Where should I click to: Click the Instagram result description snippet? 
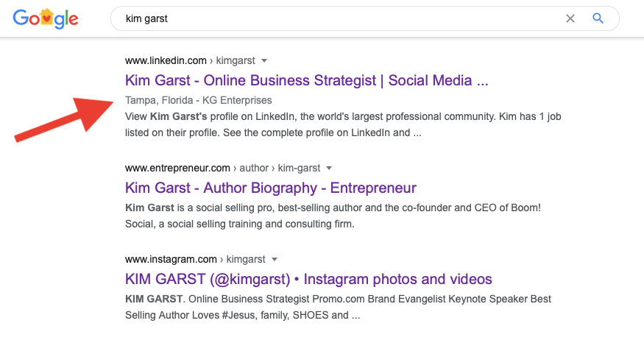(x=338, y=307)
